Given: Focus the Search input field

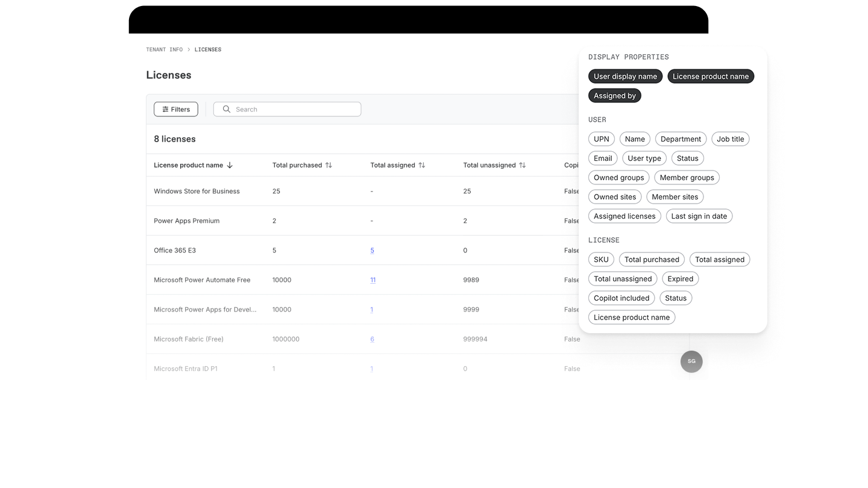Looking at the screenshot, I should 288,109.
